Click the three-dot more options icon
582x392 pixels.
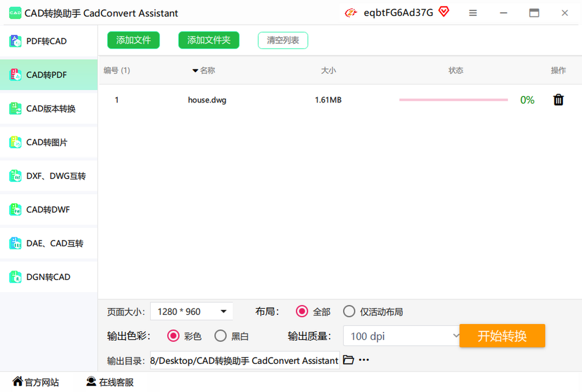point(364,360)
